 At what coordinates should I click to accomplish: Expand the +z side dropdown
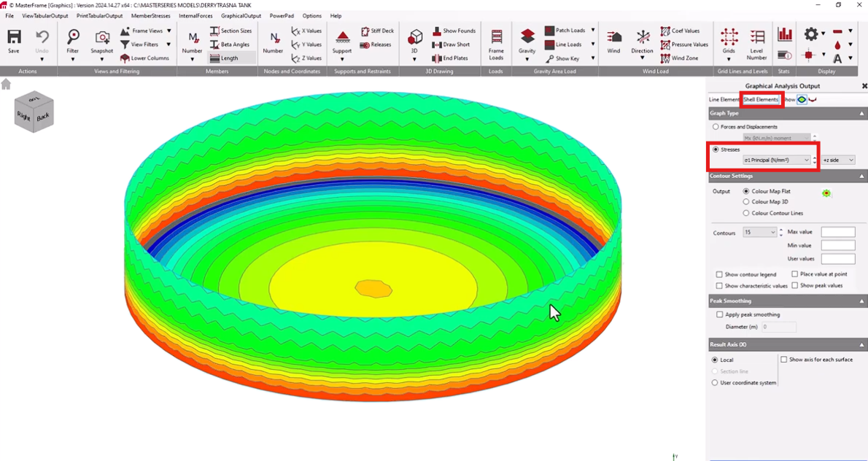[x=837, y=160]
